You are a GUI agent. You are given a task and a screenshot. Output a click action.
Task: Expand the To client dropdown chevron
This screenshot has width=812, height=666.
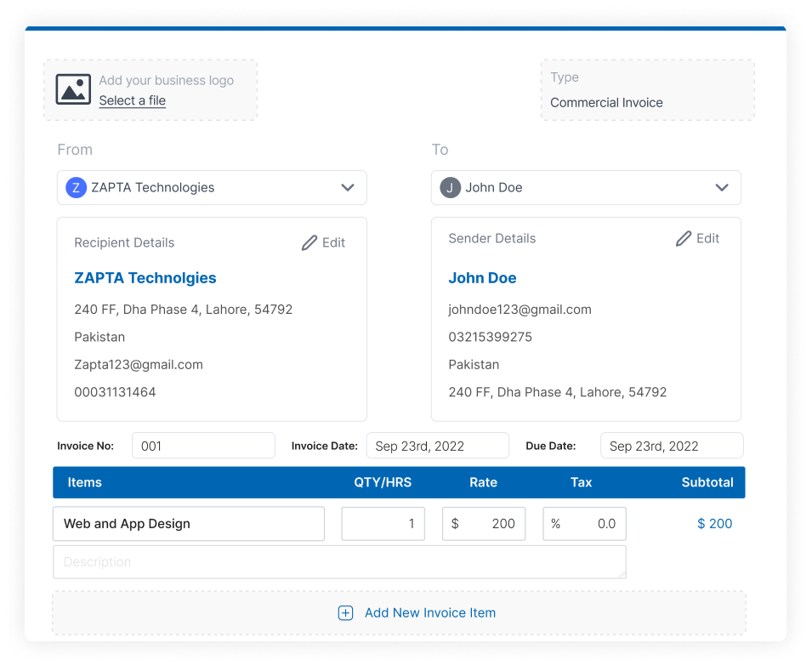click(721, 188)
